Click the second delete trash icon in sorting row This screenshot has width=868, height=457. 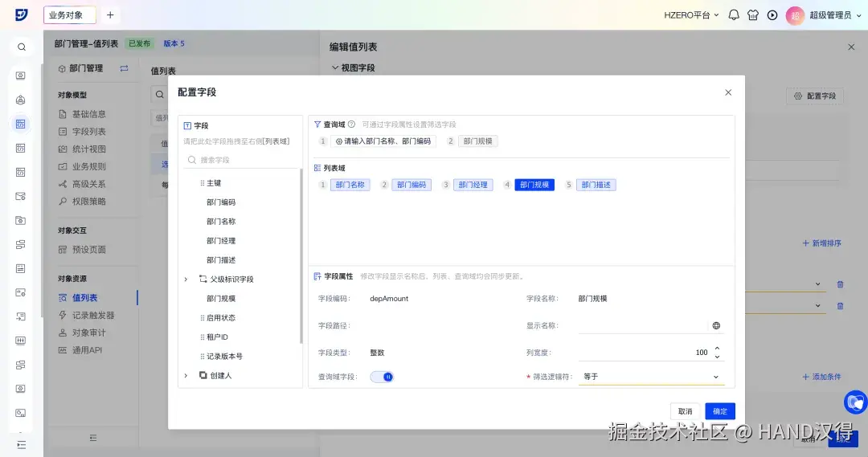(x=840, y=306)
